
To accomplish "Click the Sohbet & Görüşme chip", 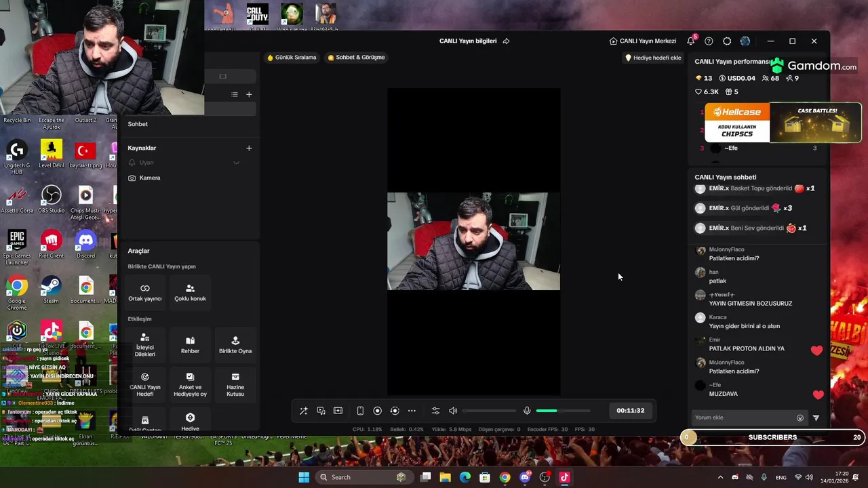I will (x=356, y=58).
